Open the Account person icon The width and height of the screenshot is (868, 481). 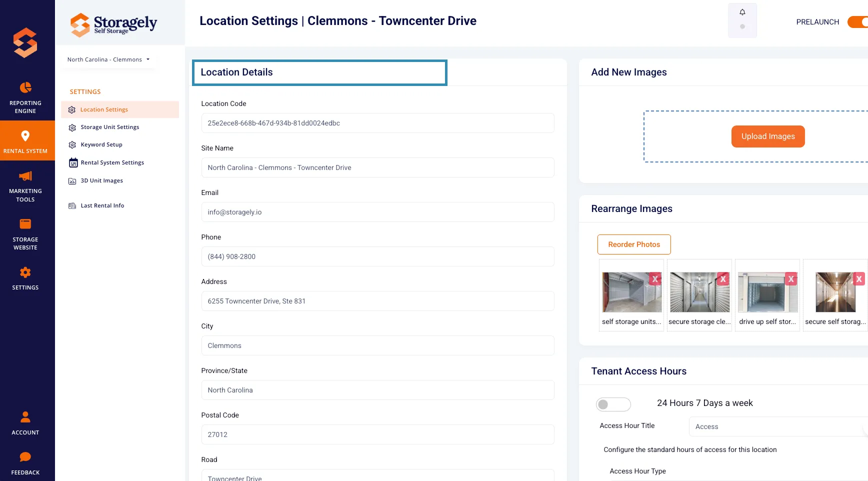[25, 416]
